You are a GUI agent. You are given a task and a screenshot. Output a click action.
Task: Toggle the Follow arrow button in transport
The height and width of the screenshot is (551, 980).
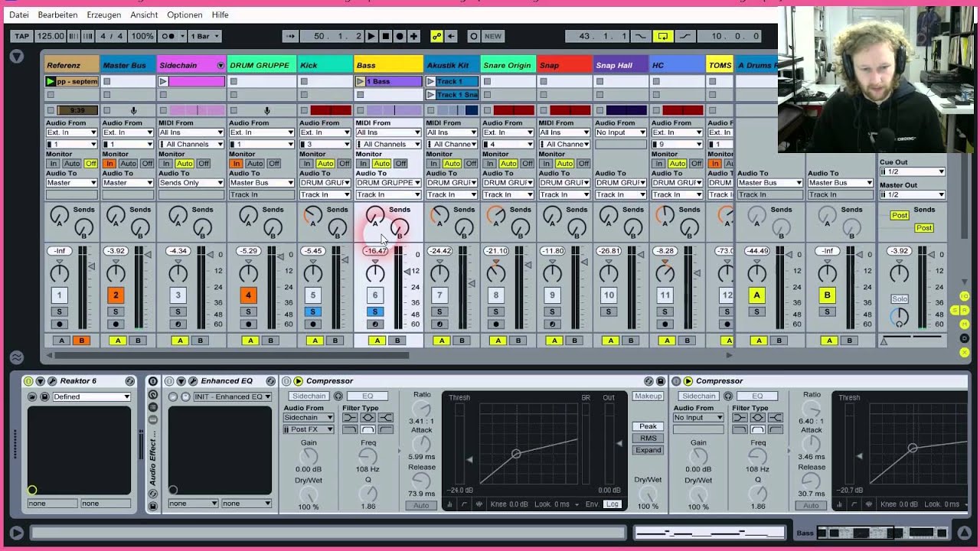click(289, 36)
